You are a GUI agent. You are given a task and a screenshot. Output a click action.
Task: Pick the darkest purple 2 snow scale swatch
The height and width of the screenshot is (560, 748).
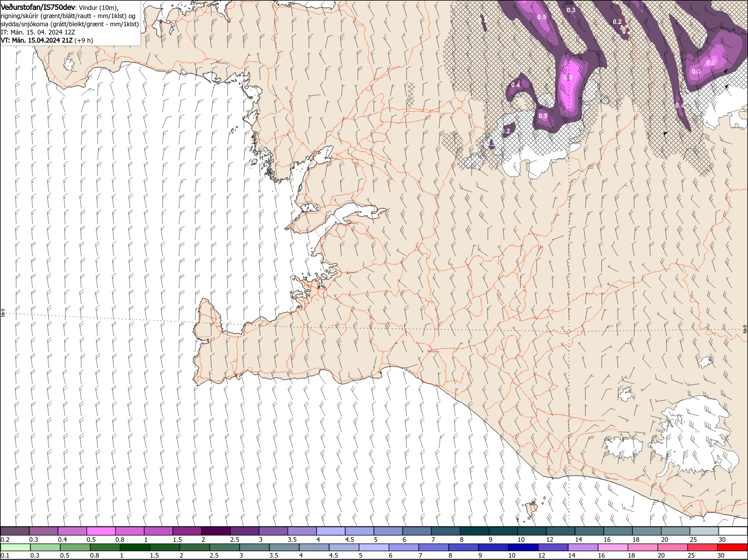216,531
